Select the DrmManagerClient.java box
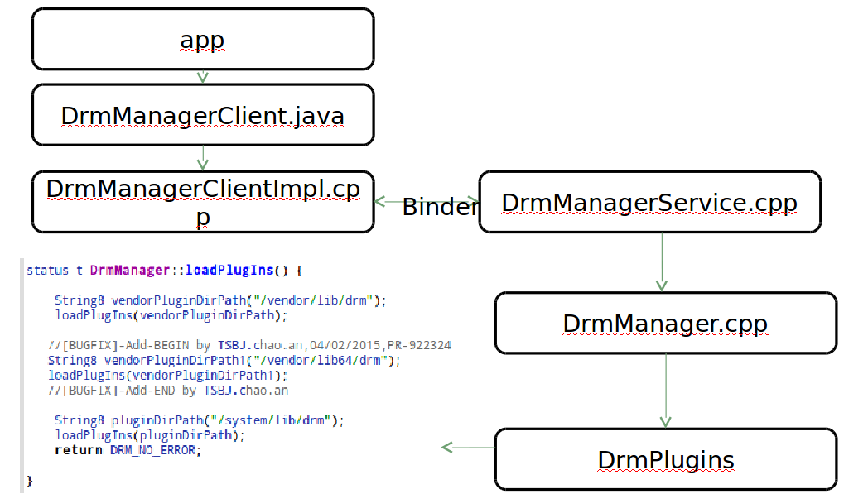This screenshot has height=494, width=868. coord(202,115)
